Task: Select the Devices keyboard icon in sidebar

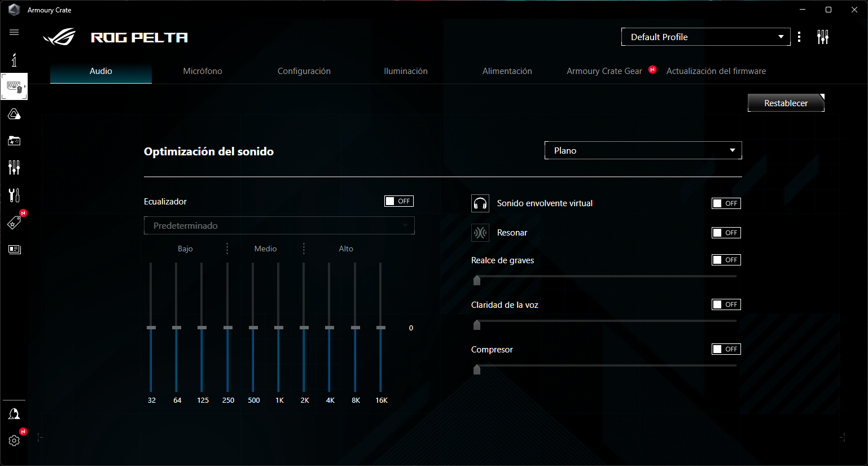Action: (x=14, y=86)
